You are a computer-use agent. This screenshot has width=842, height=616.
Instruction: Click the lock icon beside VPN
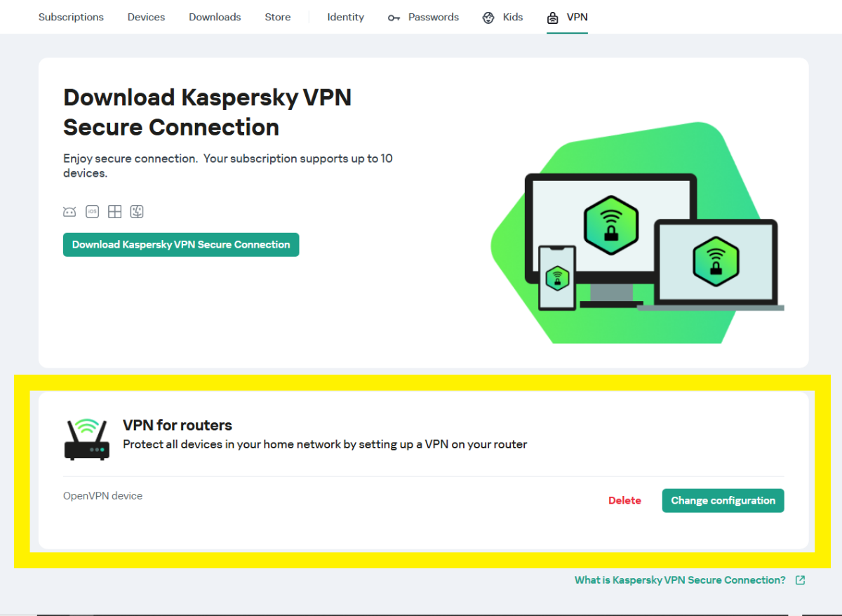pos(553,18)
